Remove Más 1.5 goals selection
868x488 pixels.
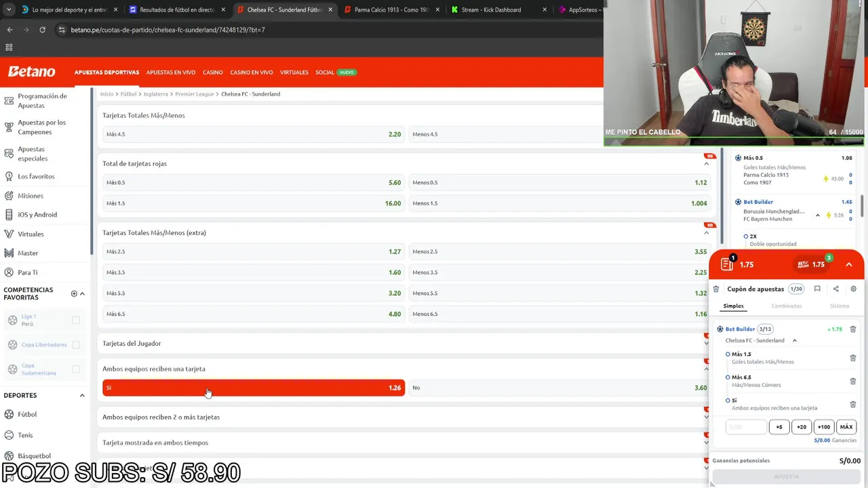click(853, 358)
